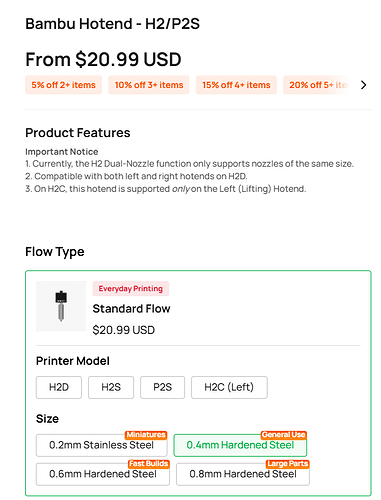The image size is (381, 500).
Task: Select the Standard Flow title text
Action: pyautogui.click(x=131, y=309)
